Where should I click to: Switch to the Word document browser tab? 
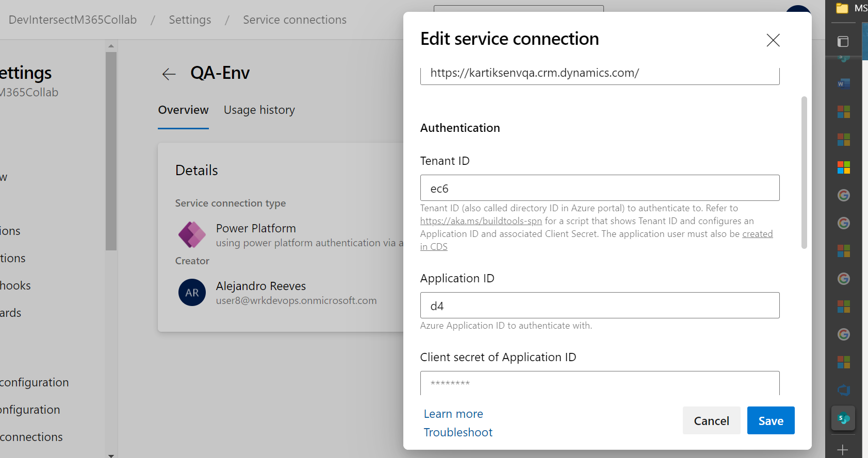[x=843, y=83]
